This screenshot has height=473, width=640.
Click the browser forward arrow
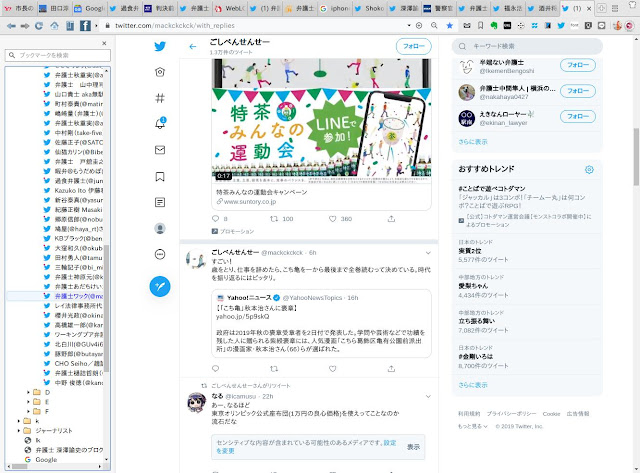tap(25, 26)
